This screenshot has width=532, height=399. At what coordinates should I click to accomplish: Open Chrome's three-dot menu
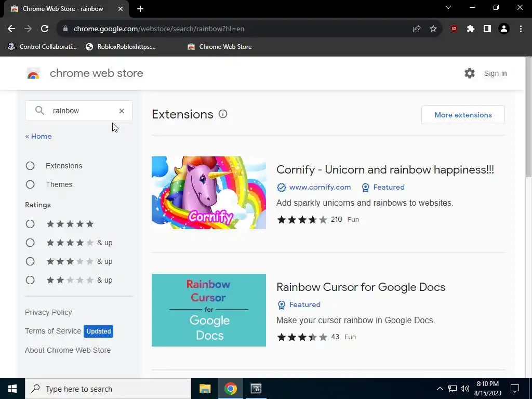click(x=521, y=29)
